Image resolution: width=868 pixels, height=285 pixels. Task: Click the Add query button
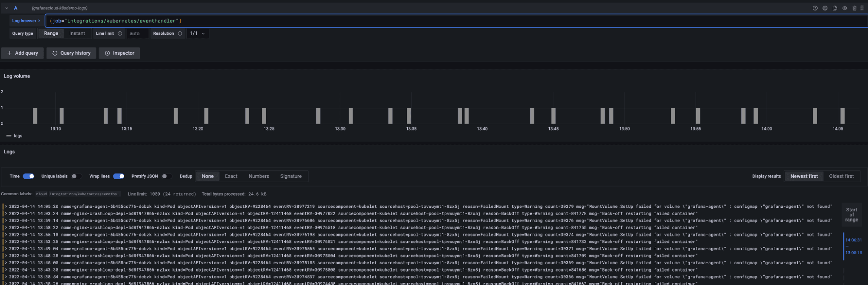coord(23,53)
